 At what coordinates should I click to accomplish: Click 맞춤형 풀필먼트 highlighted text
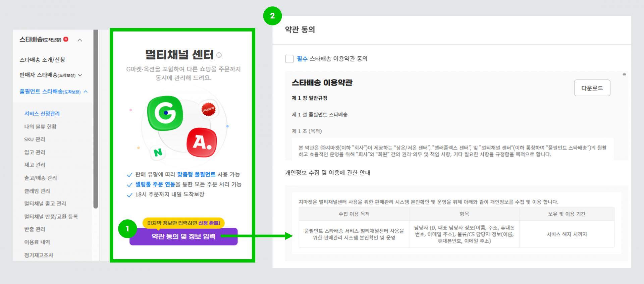tap(196, 174)
